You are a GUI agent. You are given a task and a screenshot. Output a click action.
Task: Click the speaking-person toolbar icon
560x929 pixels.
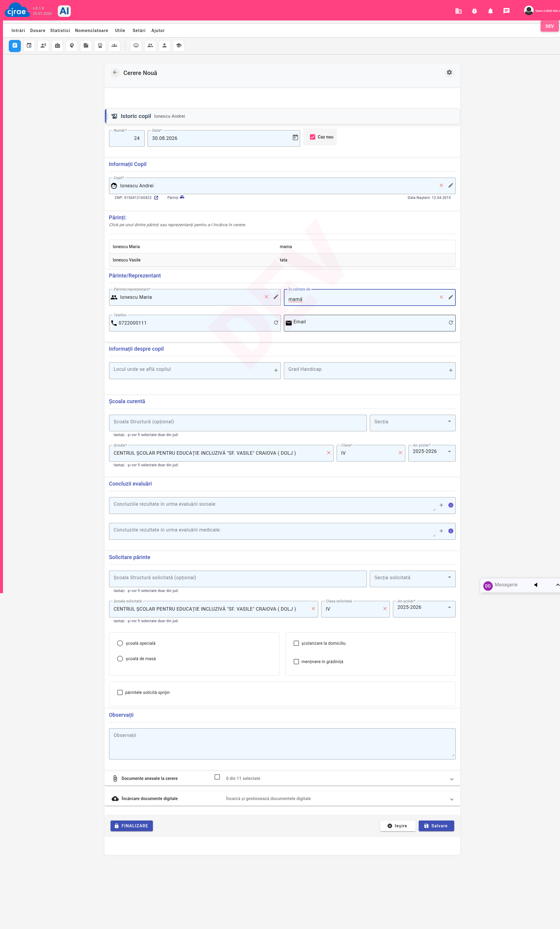coord(43,46)
